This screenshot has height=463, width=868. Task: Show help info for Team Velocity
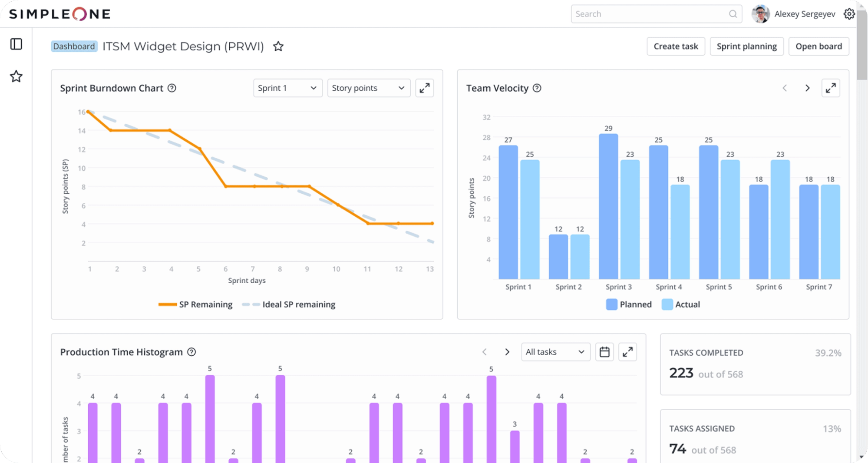(537, 88)
